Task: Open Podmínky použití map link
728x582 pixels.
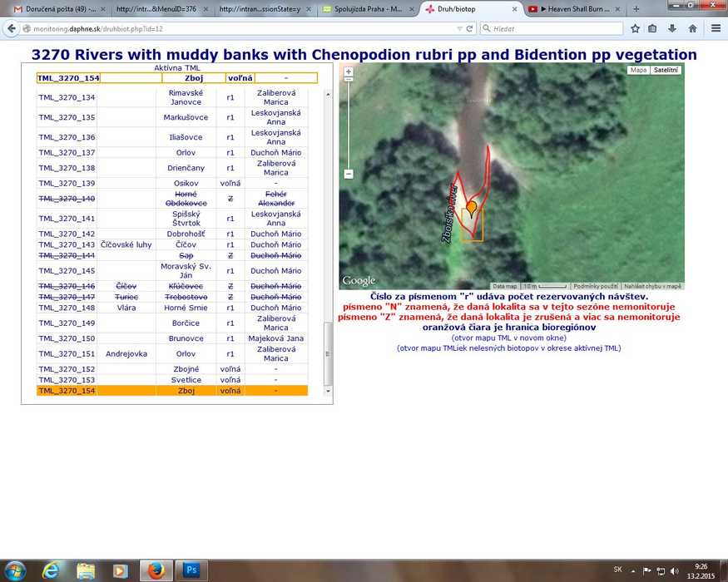Action: (x=595, y=286)
